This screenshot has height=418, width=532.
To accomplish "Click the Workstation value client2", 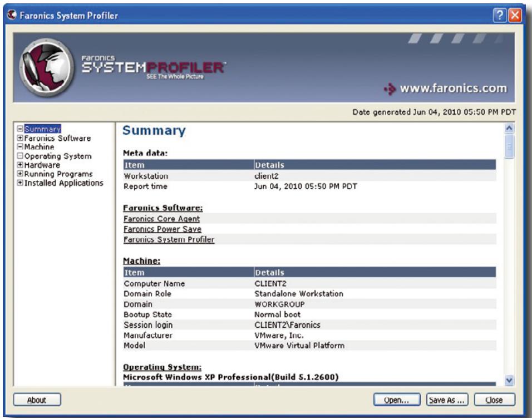I will 267,176.
